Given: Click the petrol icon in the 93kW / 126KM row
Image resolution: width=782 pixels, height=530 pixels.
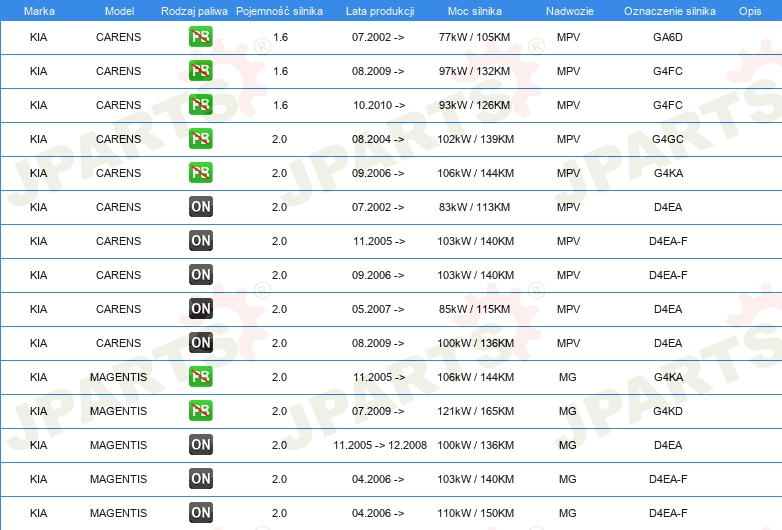Looking at the screenshot, I should click(200, 105).
